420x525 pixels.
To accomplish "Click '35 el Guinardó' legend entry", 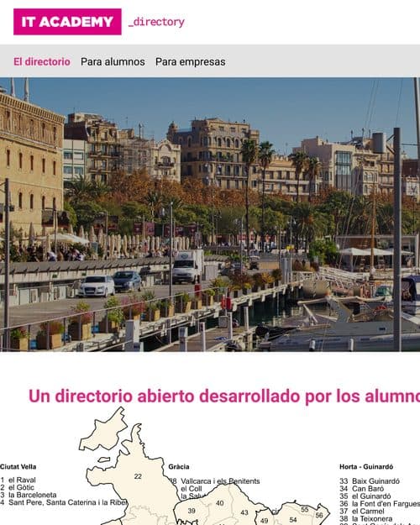I will point(365,496).
